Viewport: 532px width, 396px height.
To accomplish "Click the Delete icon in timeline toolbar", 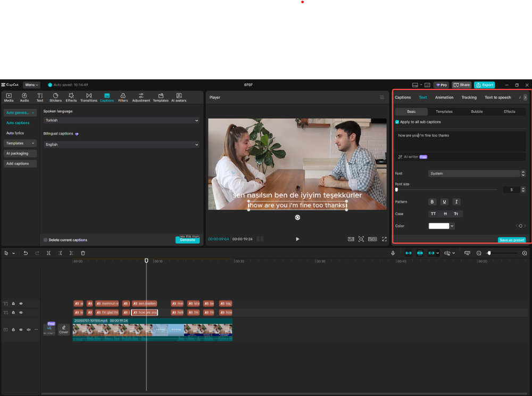I will (x=82, y=253).
